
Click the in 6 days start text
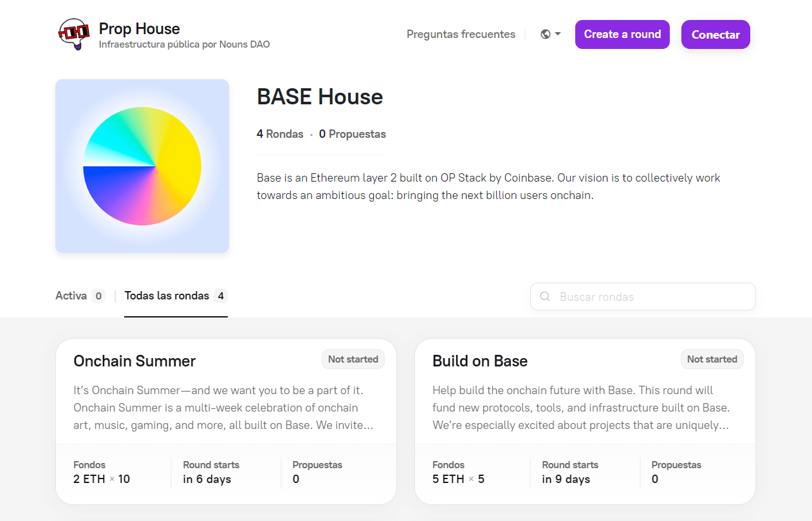point(207,479)
